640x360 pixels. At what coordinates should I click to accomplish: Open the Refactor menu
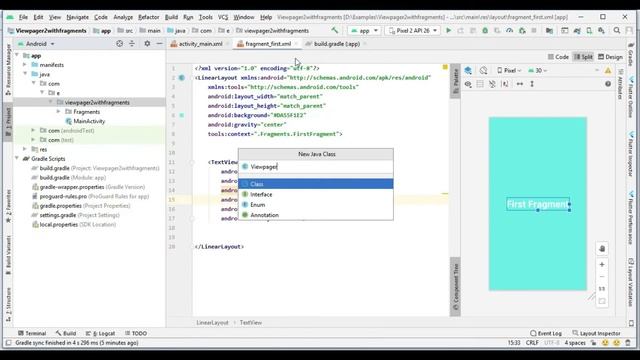[x=149, y=17]
